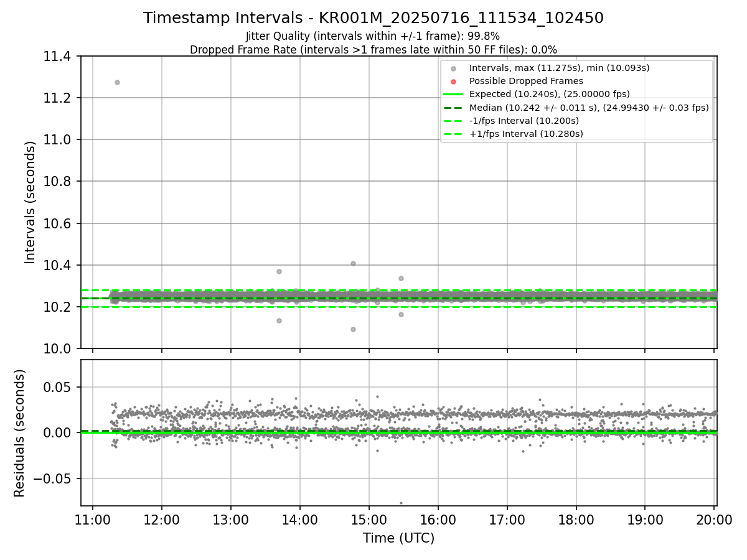Screen dimensions: 747x560
Task: Click the red marker beside 'Possible Dropped Frames'
Action: pyautogui.click(x=454, y=82)
